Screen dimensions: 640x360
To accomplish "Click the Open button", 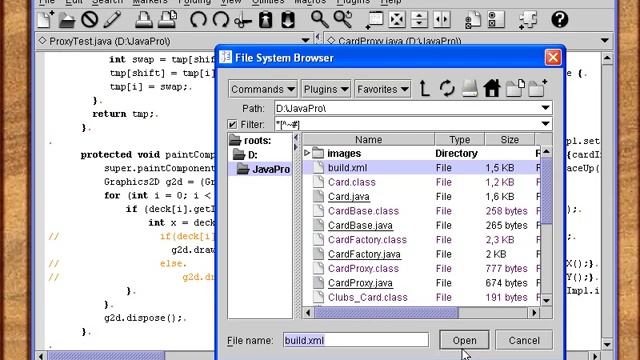I will coord(464,340).
